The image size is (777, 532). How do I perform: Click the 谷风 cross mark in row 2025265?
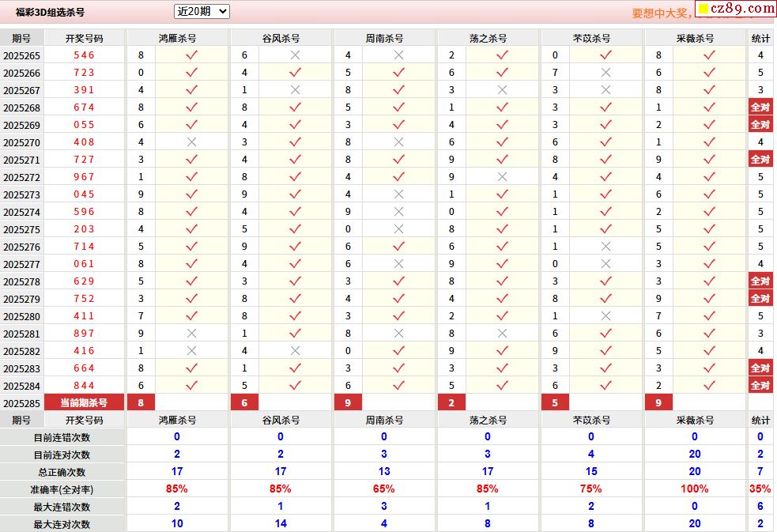pos(296,55)
